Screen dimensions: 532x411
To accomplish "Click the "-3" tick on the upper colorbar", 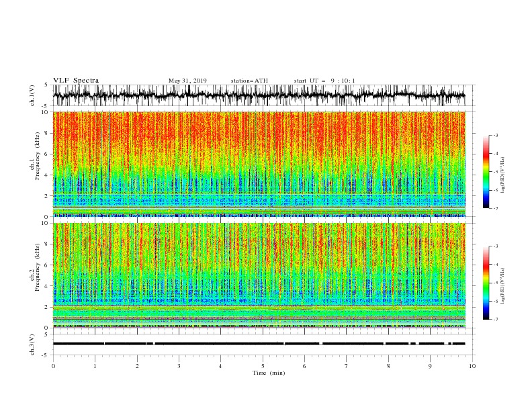I will point(496,135).
